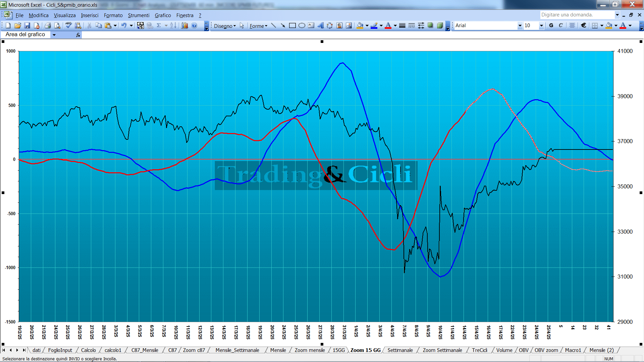Screen dimensions: 644x362
Task: Click the help question input box
Action: point(577,15)
